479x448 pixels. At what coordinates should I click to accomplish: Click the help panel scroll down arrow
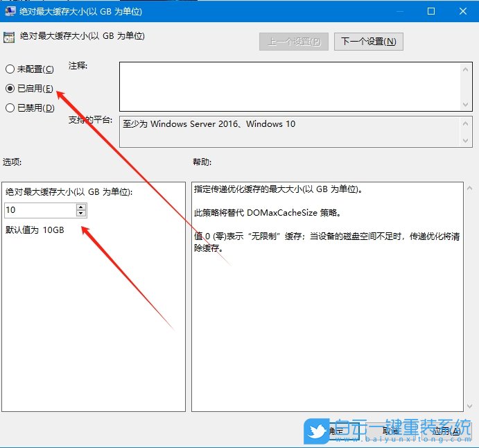click(x=469, y=406)
